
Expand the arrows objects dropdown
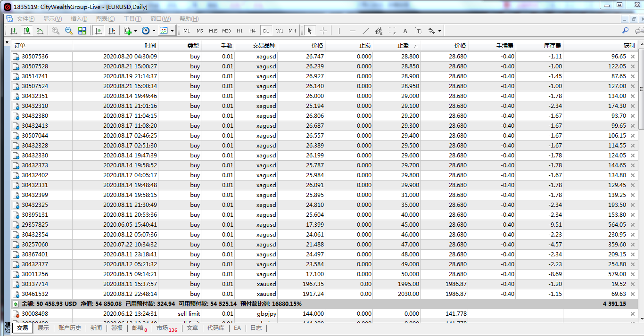pos(439,31)
